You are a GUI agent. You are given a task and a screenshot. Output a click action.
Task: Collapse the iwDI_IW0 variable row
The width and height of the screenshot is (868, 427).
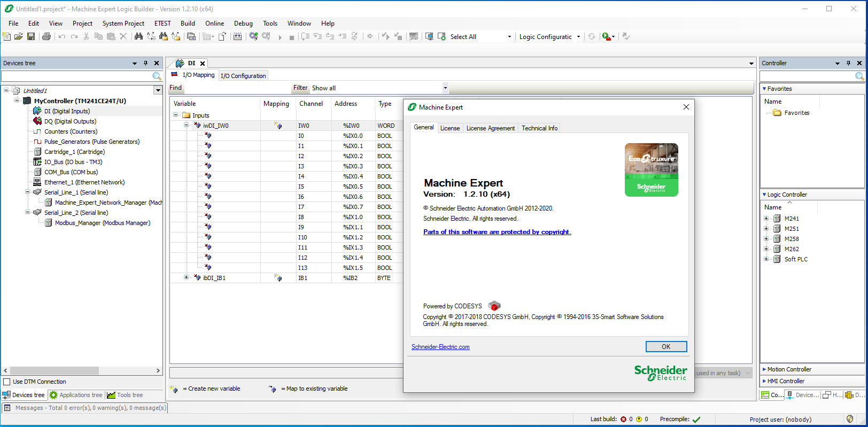click(x=186, y=125)
